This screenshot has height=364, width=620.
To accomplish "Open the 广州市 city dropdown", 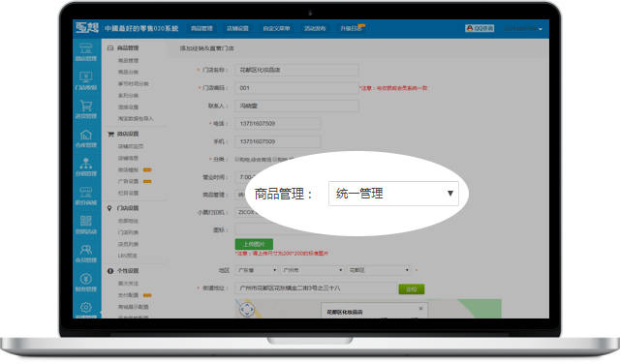I will pyautogui.click(x=312, y=270).
